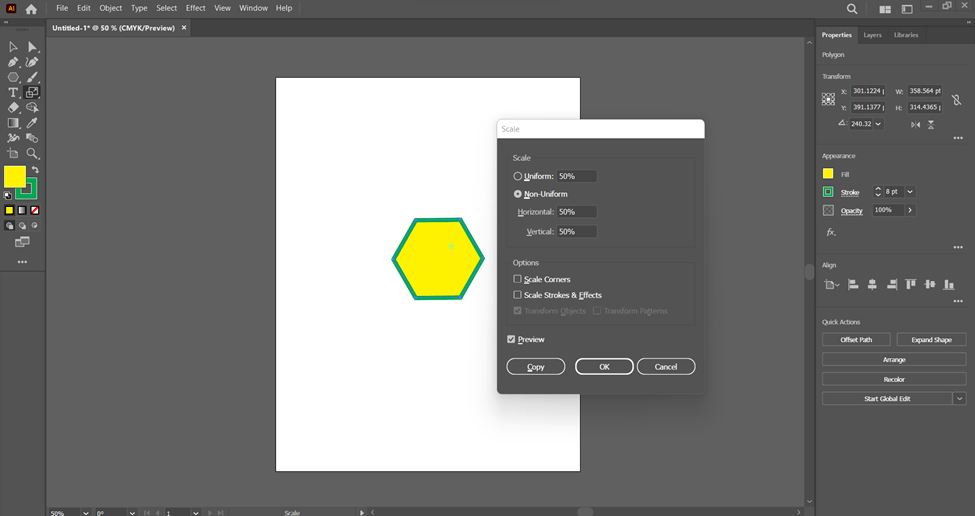Screen dimensions: 975x516
Task: Select the Artboard tool
Action: pos(13,154)
